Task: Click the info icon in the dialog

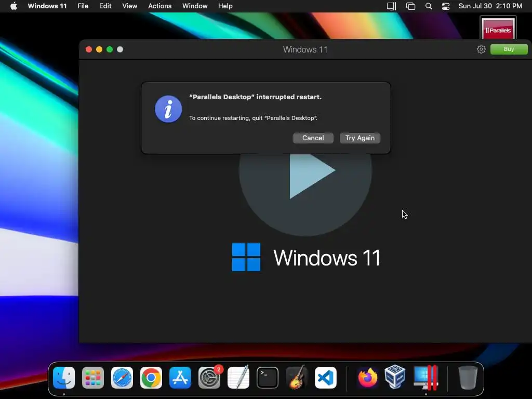Action: [x=168, y=109]
